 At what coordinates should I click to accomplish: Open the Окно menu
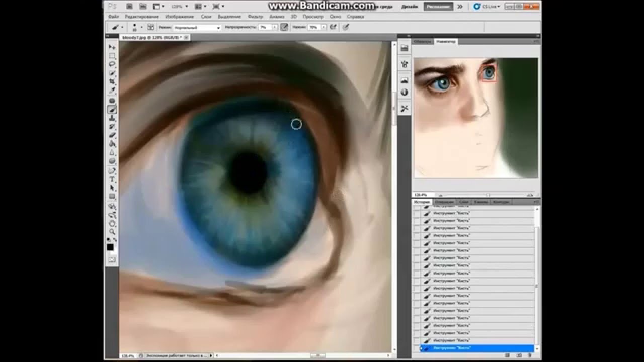pos(335,17)
